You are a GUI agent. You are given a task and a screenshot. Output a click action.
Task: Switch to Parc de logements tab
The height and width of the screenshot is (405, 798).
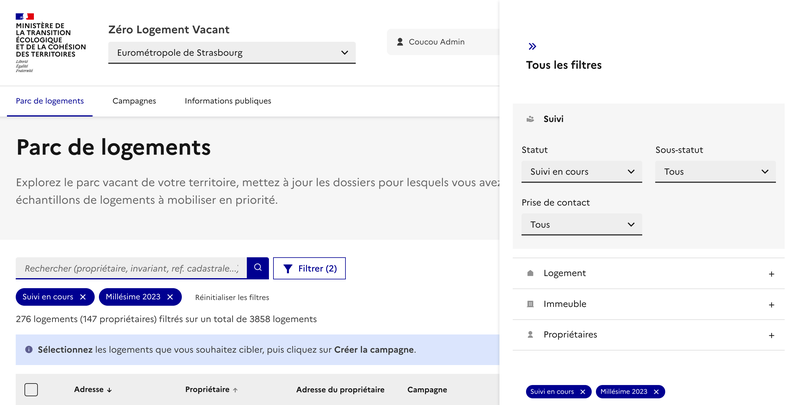coord(50,101)
